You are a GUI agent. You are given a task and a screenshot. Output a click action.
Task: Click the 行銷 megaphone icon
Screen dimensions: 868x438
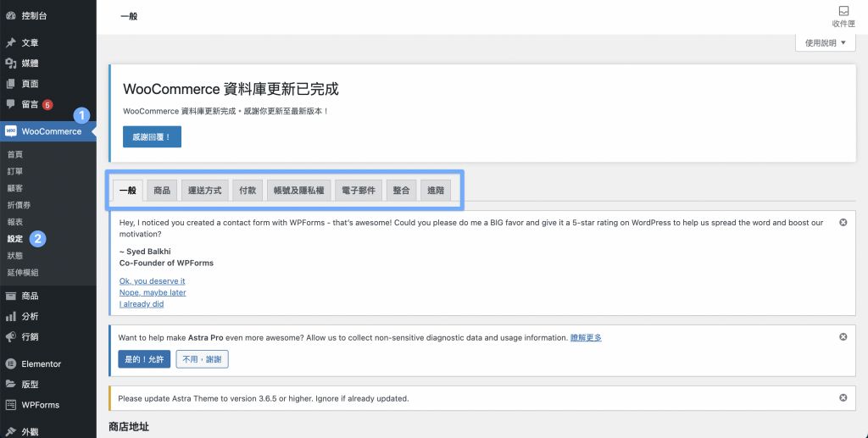(x=10, y=337)
